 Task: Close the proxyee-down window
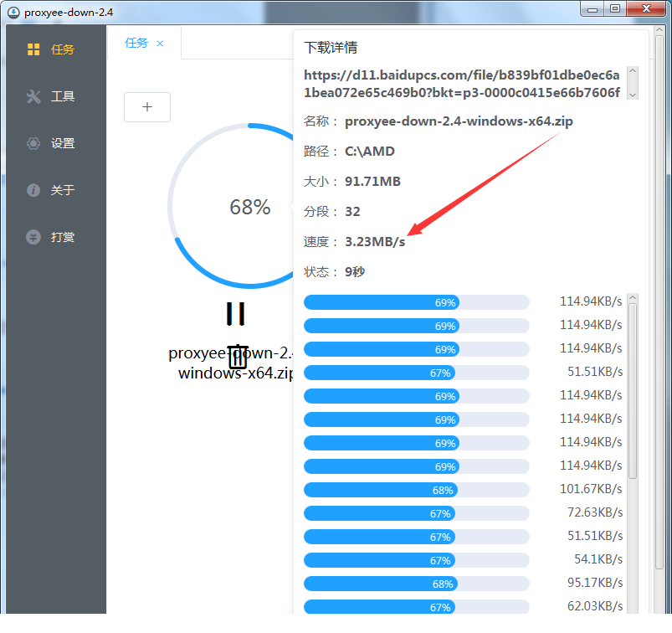[x=646, y=9]
